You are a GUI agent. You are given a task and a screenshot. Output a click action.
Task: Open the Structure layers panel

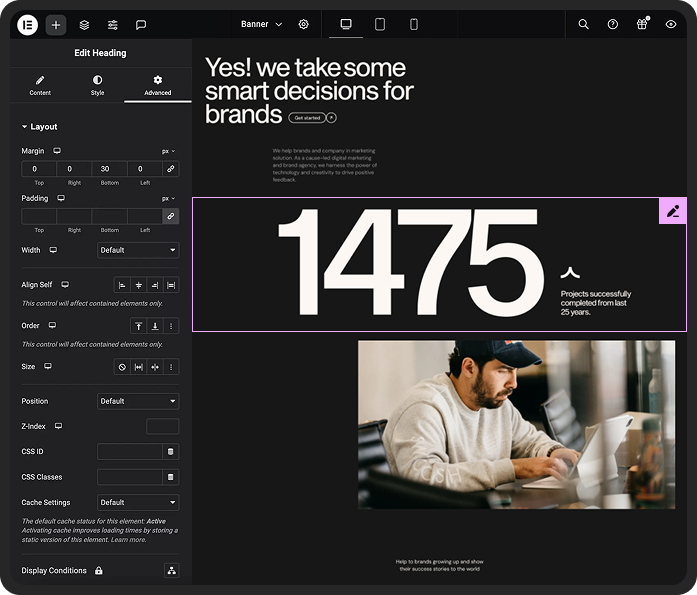coord(84,24)
